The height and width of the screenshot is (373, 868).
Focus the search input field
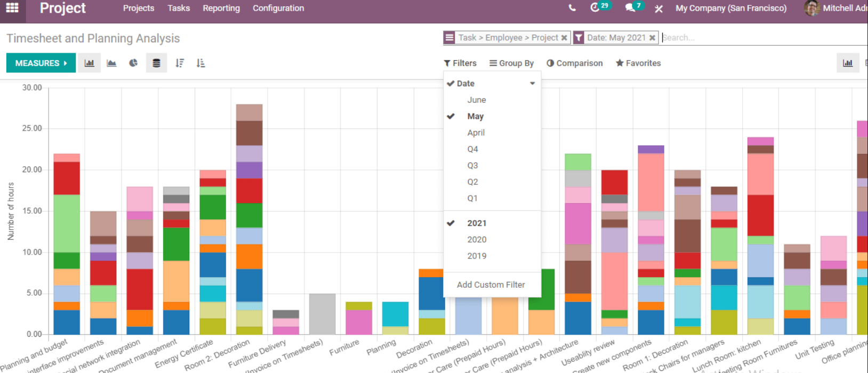(x=764, y=38)
